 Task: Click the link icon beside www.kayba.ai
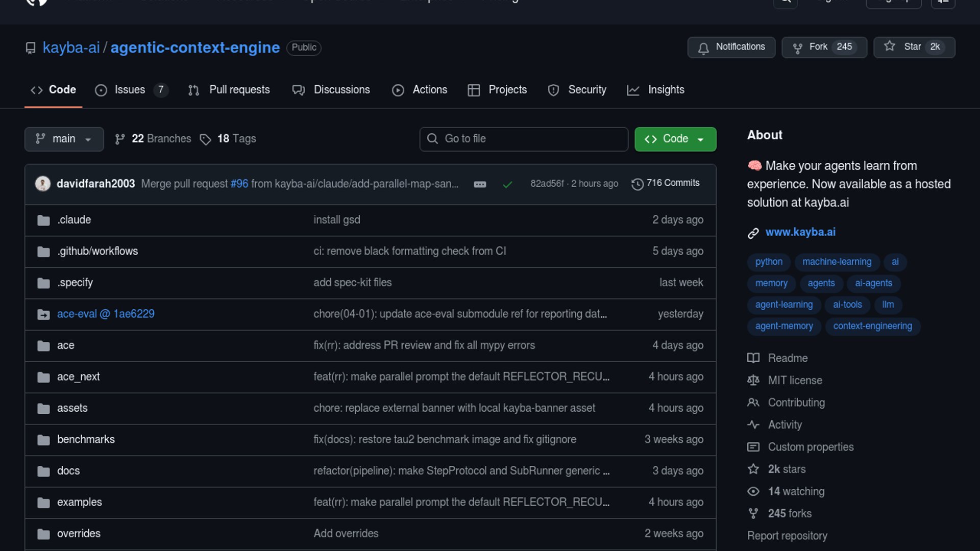(x=753, y=233)
